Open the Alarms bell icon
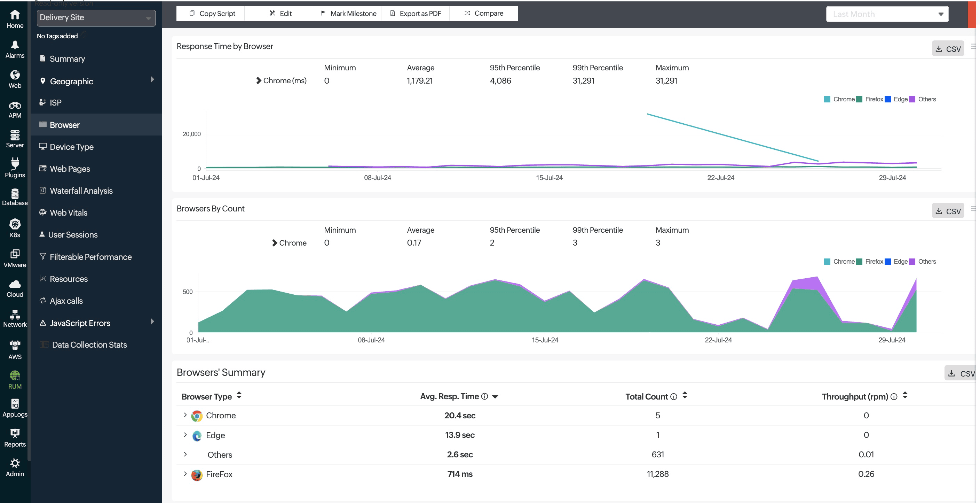 15,45
